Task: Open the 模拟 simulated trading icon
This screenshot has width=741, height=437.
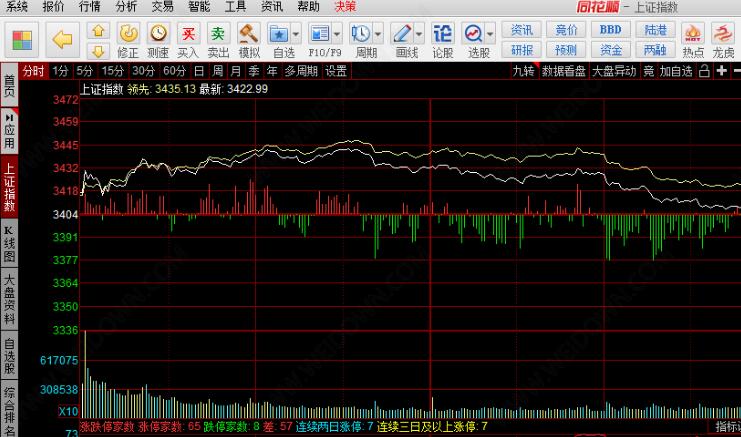Action: click(248, 39)
